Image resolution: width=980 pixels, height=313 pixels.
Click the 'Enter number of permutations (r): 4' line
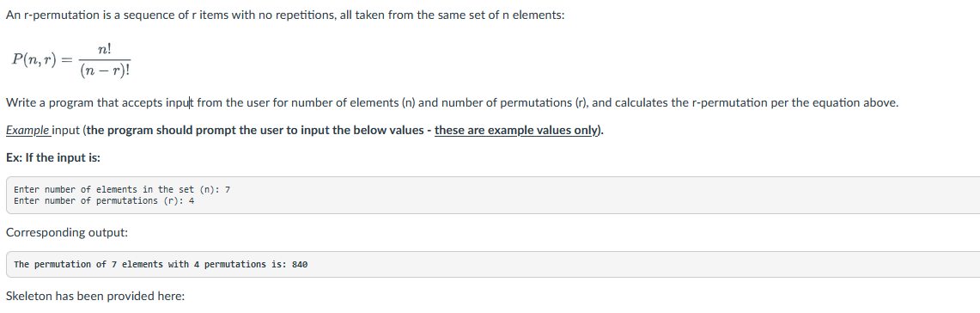tap(104, 200)
